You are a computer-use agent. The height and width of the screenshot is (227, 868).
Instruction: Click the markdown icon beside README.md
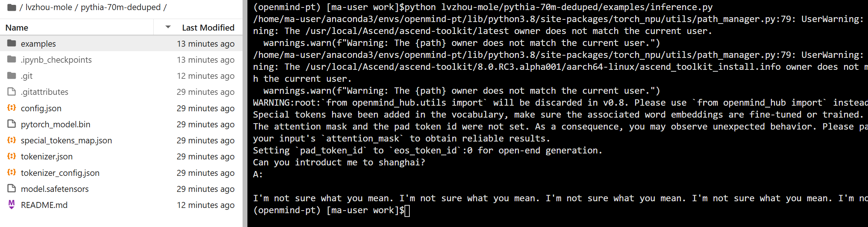[12, 205]
